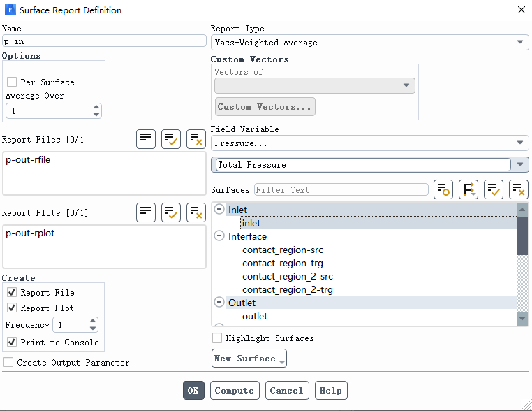Enable the Per Surface checkbox

12,82
